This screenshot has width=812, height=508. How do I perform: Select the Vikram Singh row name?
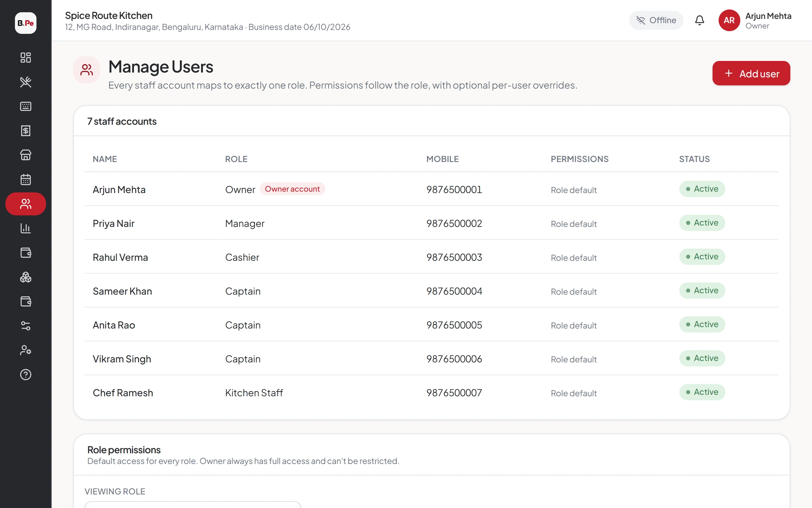[122, 359]
